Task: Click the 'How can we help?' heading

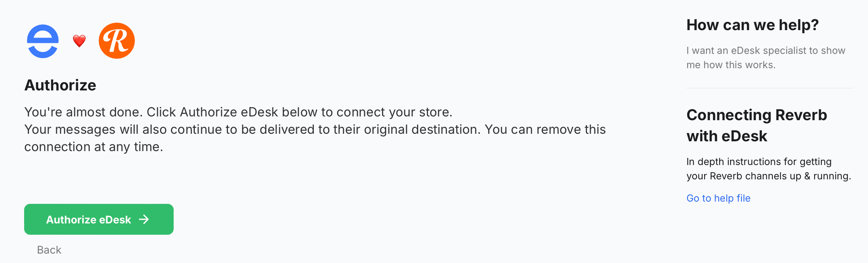Action: coord(752,24)
